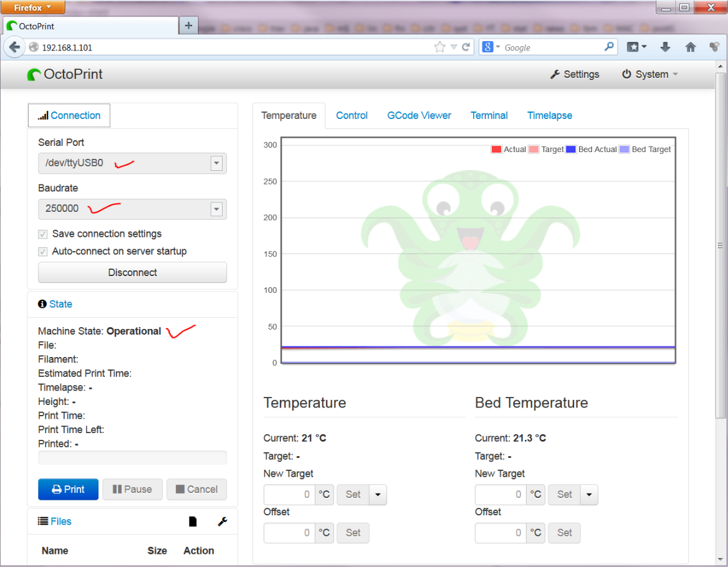Sort files by Size column header
Screen dimensions: 728x567
pyautogui.click(x=157, y=551)
